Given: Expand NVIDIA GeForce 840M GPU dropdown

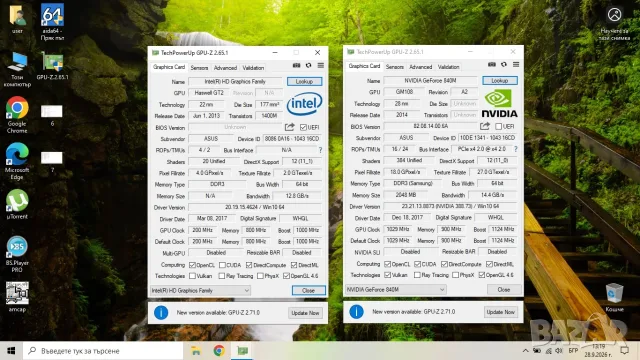Looking at the screenshot, I should tap(396, 290).
